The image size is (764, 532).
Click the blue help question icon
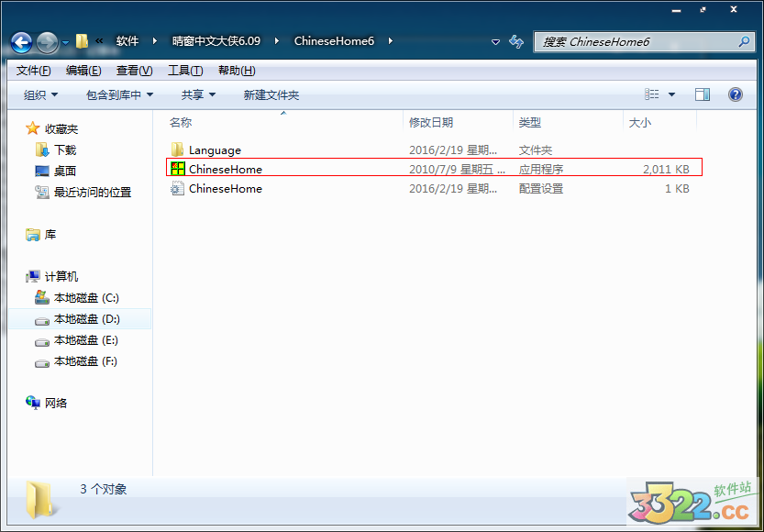click(736, 94)
